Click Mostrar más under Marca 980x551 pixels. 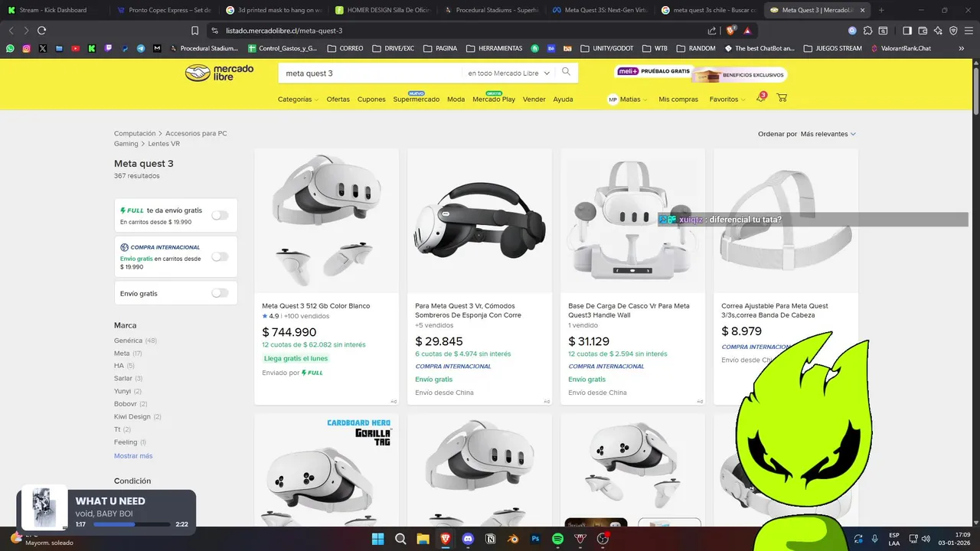click(133, 456)
